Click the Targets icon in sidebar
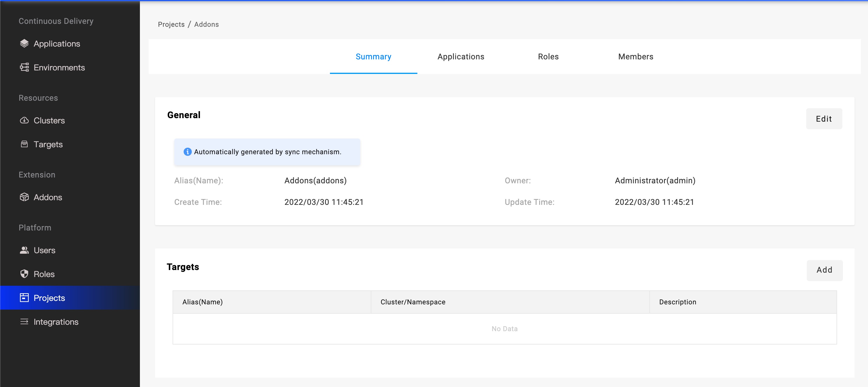Image resolution: width=868 pixels, height=387 pixels. point(24,144)
